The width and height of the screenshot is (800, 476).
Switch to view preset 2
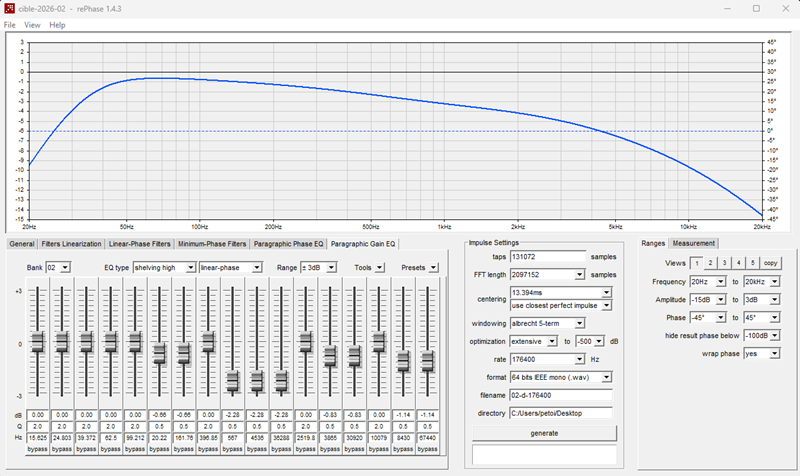click(x=710, y=263)
